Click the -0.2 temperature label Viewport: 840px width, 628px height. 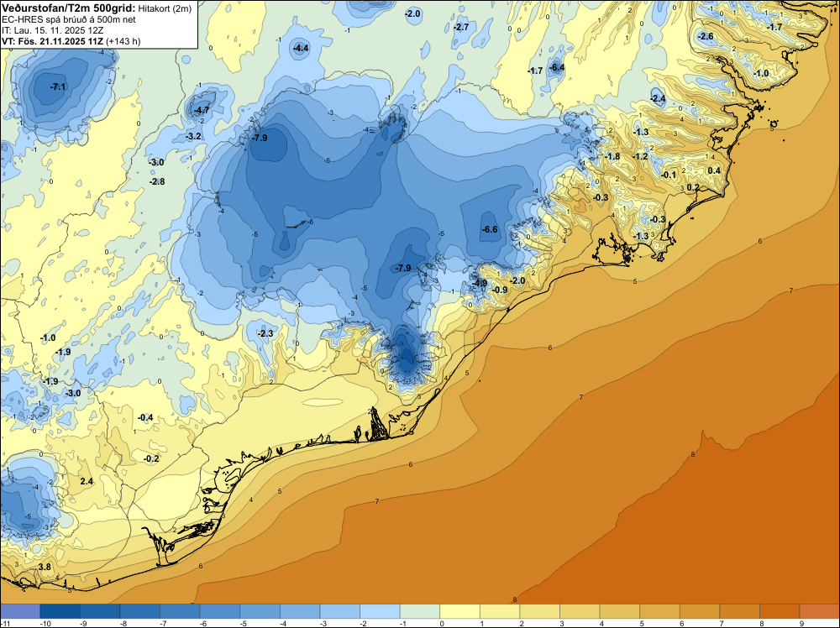(151, 458)
